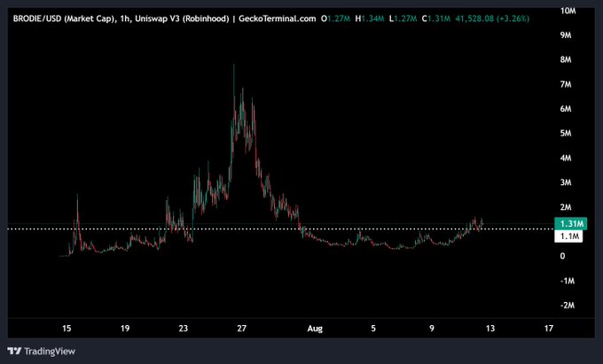Click the 19 date label on time axis

tap(125, 329)
